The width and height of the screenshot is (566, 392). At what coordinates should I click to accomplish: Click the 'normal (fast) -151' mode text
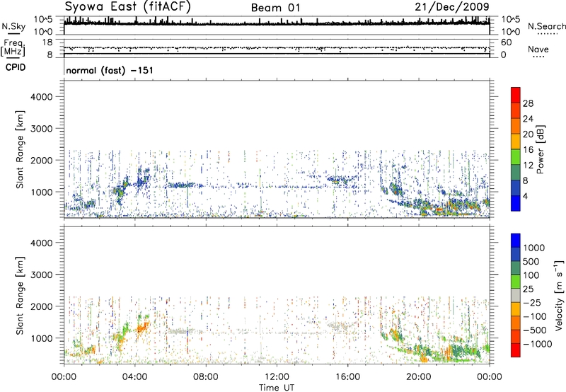[110, 70]
